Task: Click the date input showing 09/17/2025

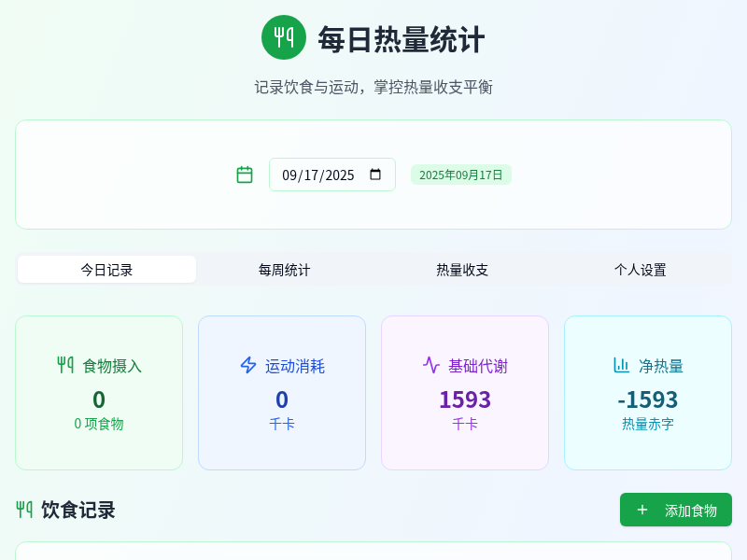Action: pos(332,175)
